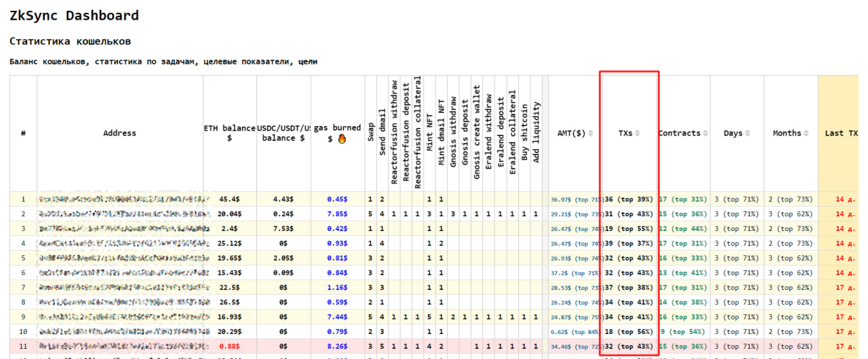Click the 7.85$ gas burned value in row 2
This screenshot has width=868, height=359.
tap(337, 214)
